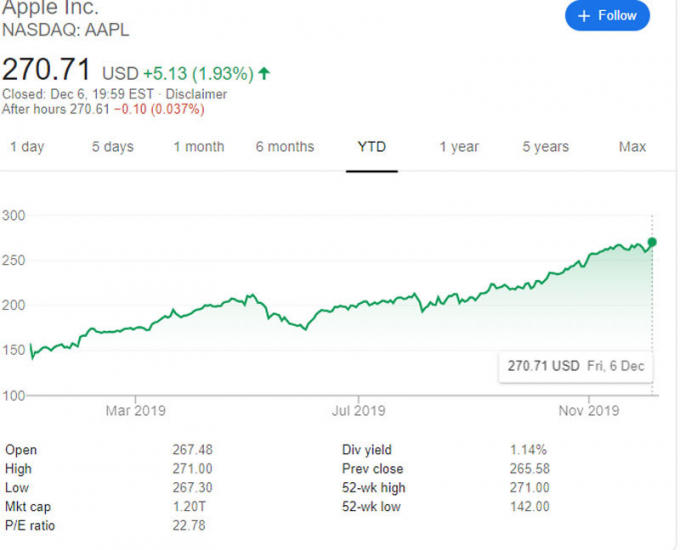Click the Nov 2019 axis marker

[x=589, y=410]
